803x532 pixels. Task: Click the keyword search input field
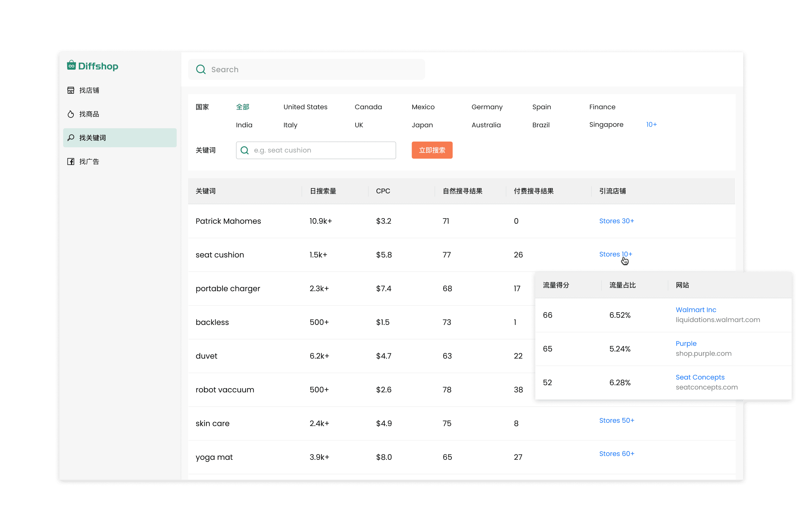tap(316, 149)
